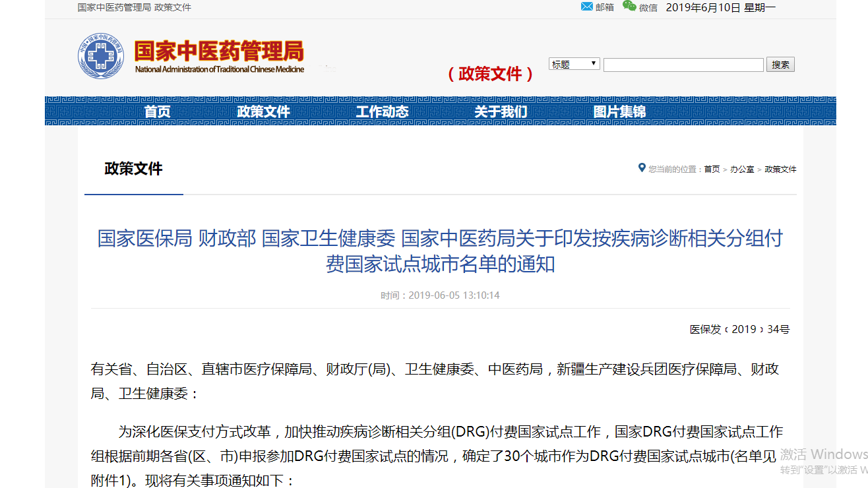Open the 图片集锦 navigation menu item
The width and height of the screenshot is (868, 488).
click(619, 111)
